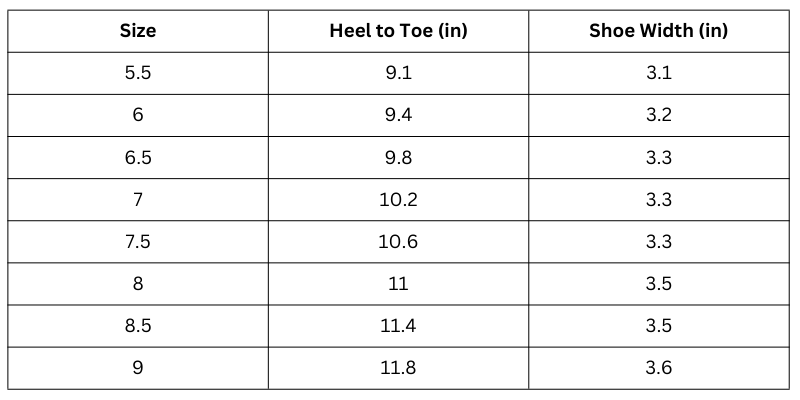800x400 pixels.
Task: Select the size 5.5 cell
Action: point(138,73)
